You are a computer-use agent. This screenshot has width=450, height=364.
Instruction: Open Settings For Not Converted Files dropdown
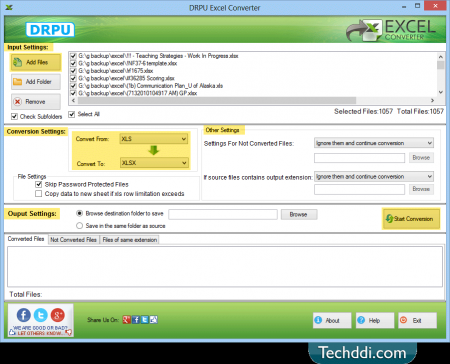tap(374, 143)
